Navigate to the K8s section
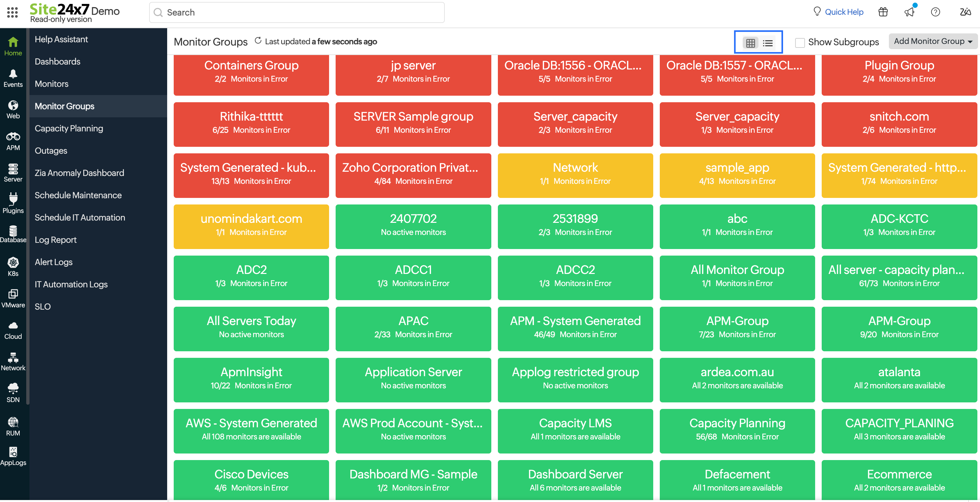The height and width of the screenshot is (502, 980). [13, 265]
